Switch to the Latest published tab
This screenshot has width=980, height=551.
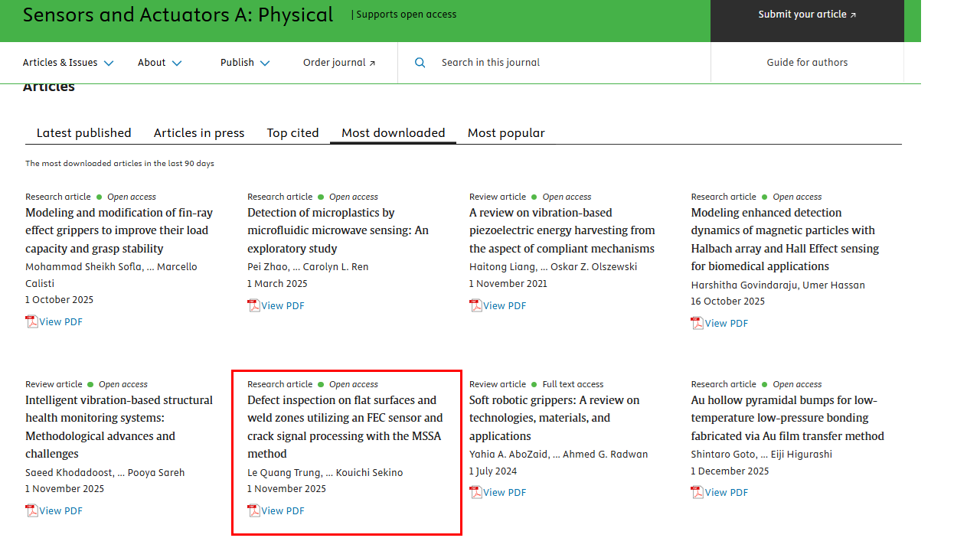pos(83,133)
